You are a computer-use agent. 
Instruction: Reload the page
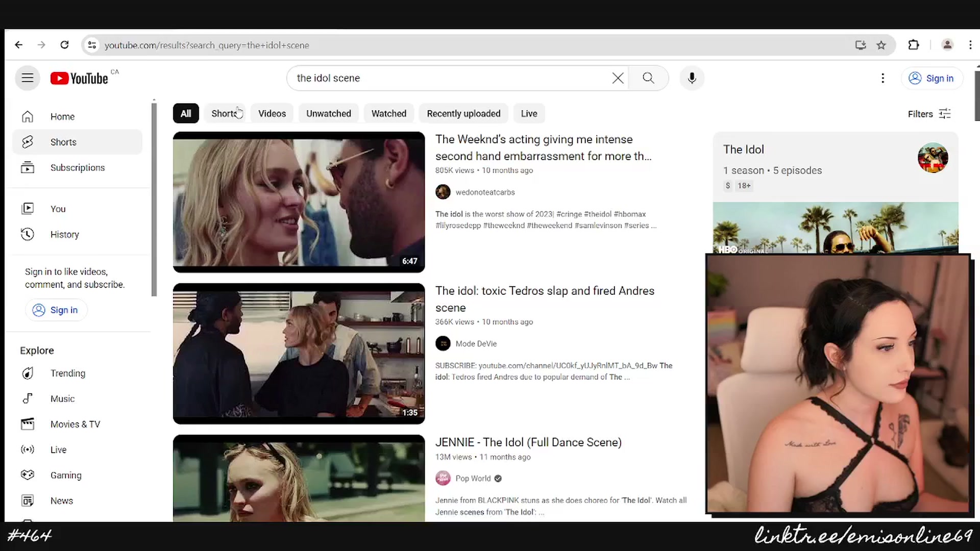[x=64, y=45]
